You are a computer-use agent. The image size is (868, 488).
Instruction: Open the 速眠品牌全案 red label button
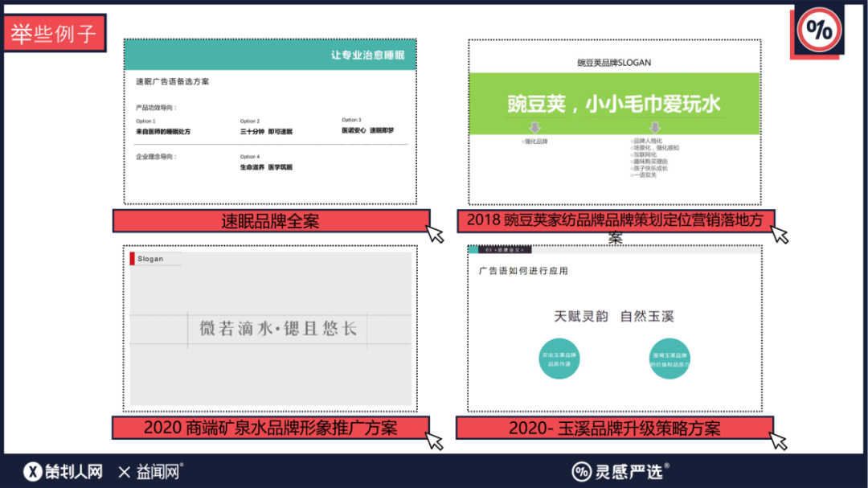pyautogui.click(x=272, y=221)
